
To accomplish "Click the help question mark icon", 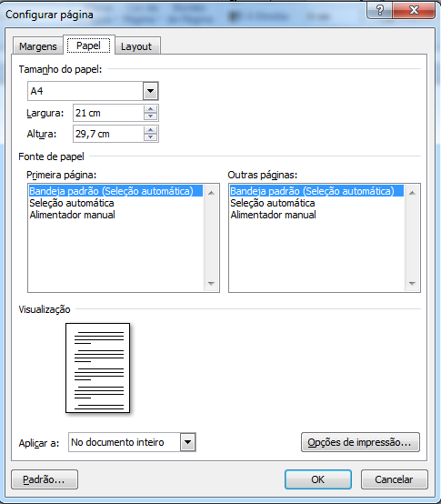I will 380,10.
